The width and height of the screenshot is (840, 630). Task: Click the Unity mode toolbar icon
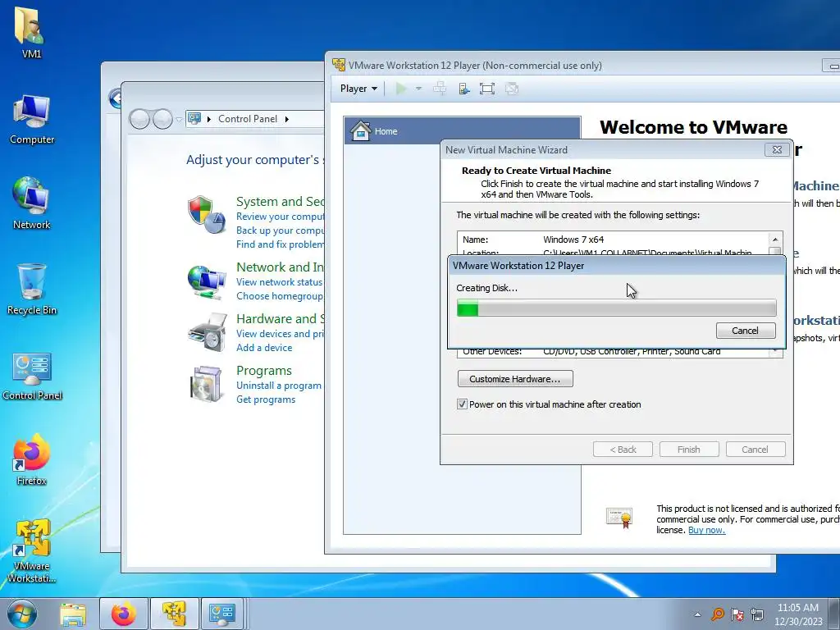(512, 89)
